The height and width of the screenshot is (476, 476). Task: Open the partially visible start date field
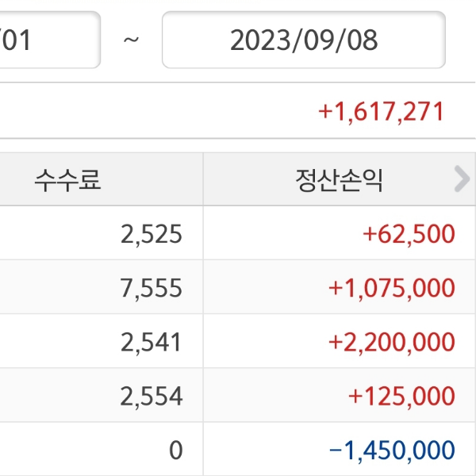48,40
